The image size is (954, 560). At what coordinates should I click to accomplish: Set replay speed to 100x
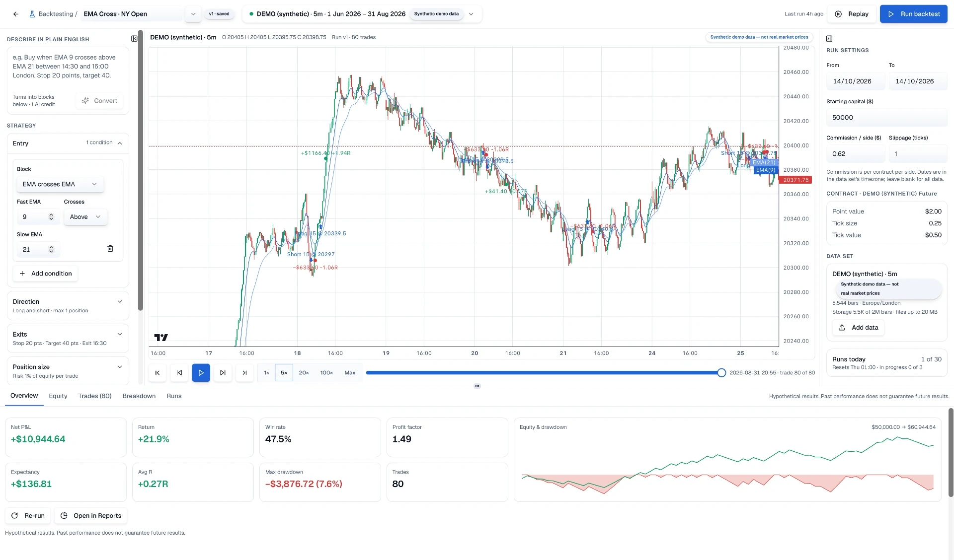point(326,373)
